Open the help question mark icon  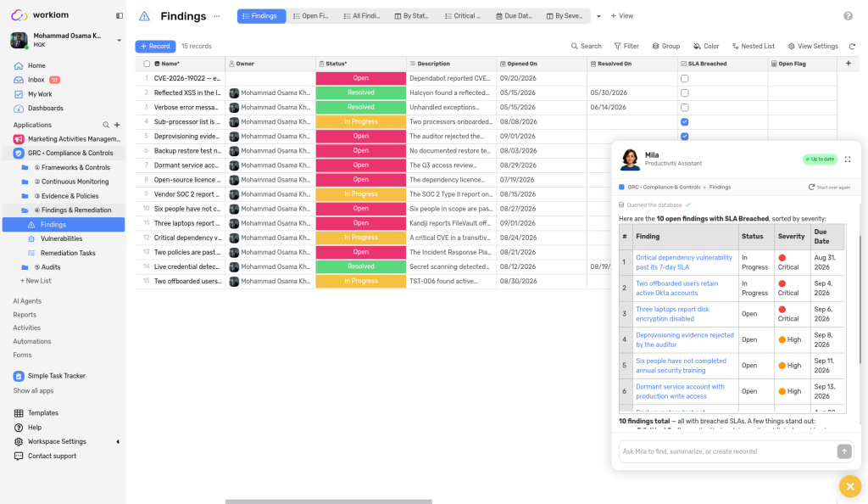click(848, 16)
